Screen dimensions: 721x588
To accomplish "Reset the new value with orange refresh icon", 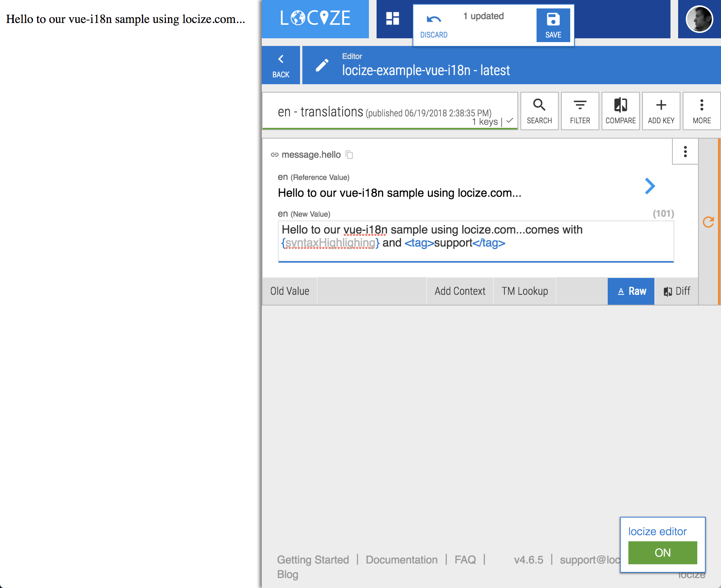I will tap(708, 222).
